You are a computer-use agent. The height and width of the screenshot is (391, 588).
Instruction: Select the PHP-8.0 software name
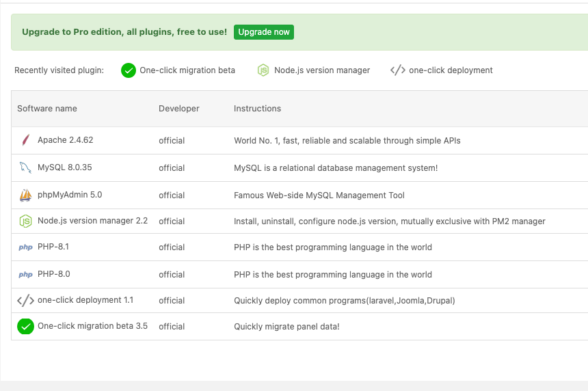53,274
